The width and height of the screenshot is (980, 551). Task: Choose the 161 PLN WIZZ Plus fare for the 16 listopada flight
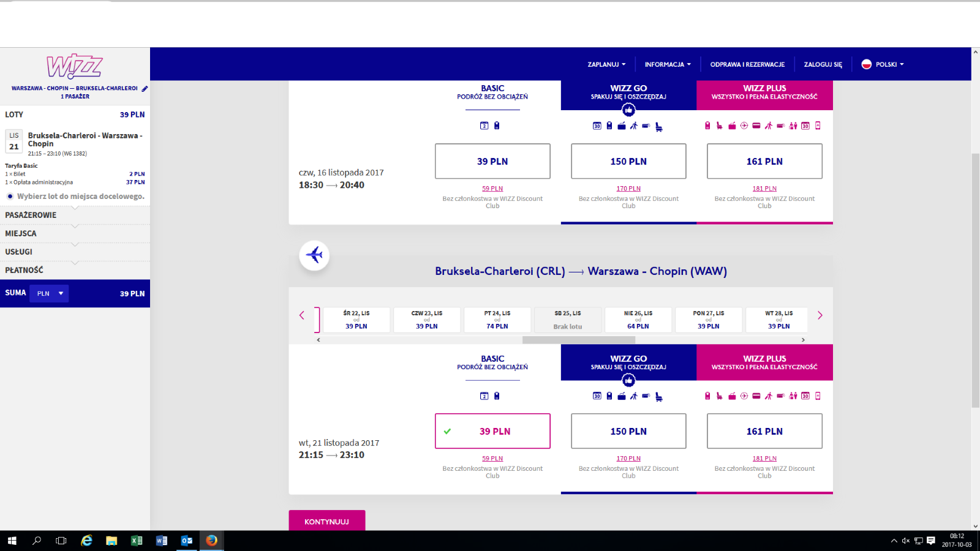tap(764, 161)
